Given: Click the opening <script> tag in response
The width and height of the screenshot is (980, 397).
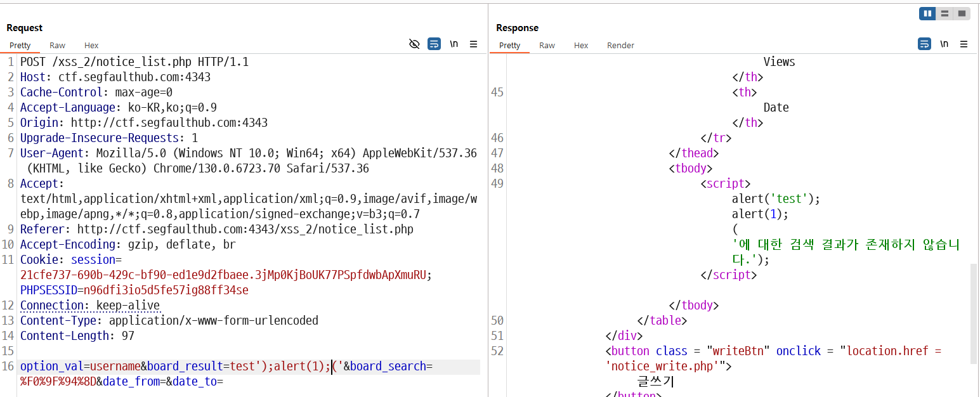Looking at the screenshot, I should [726, 184].
